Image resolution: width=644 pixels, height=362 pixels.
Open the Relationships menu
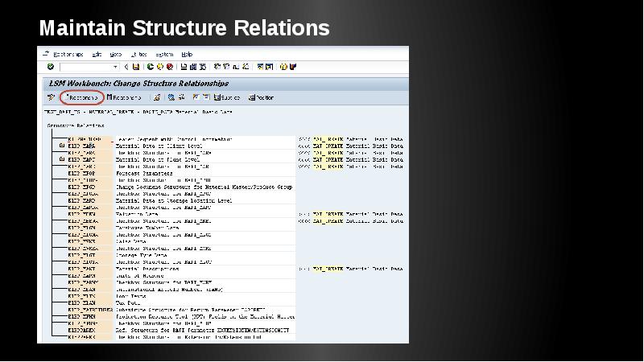[68, 54]
